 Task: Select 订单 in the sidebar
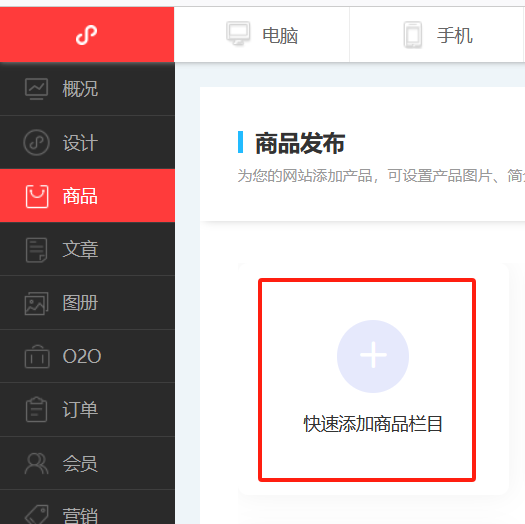[87, 409]
